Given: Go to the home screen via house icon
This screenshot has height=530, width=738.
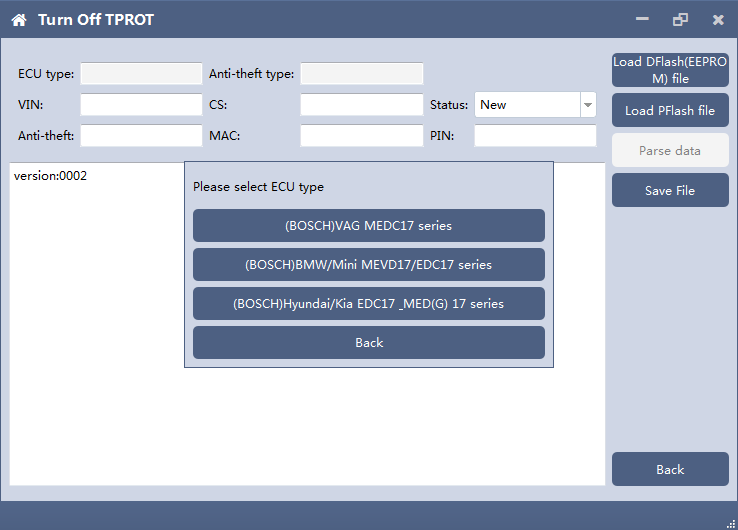Looking at the screenshot, I should [x=19, y=20].
